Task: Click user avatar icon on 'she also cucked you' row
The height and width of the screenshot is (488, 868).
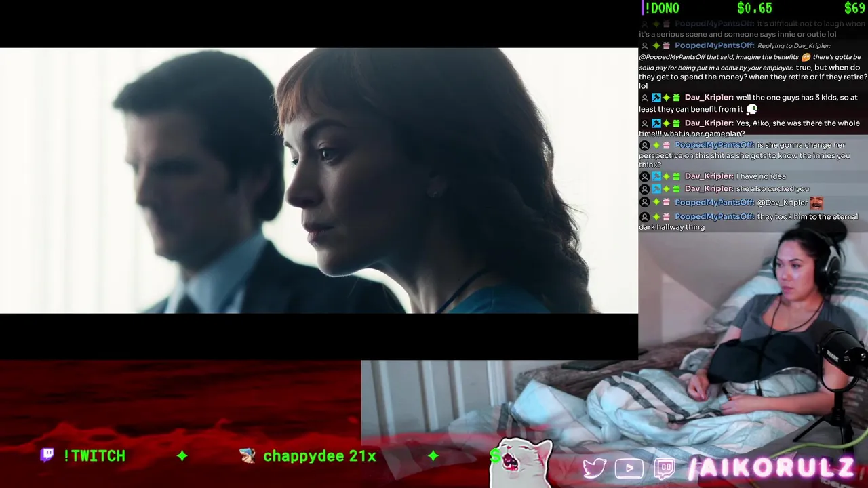Action: click(645, 189)
